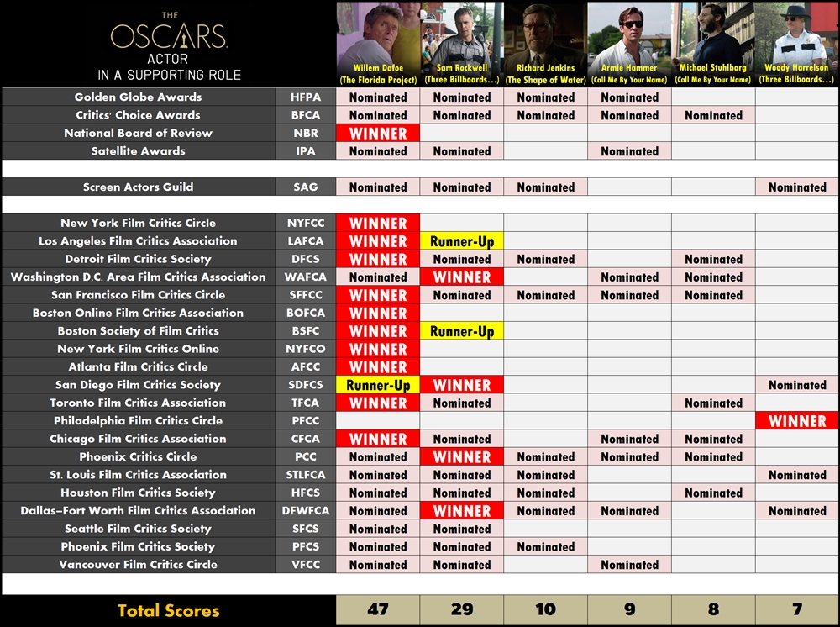Screen dimensions: 840x627
Task: Click 'Boston Online Film Critics Association' label
Action: pyautogui.click(x=139, y=313)
